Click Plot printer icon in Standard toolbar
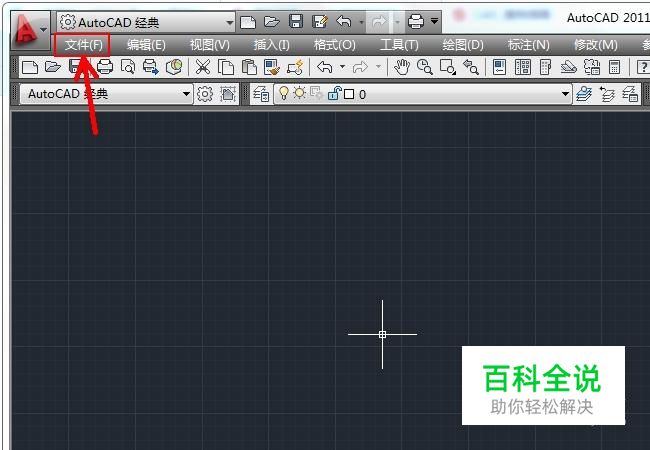 pos(104,66)
